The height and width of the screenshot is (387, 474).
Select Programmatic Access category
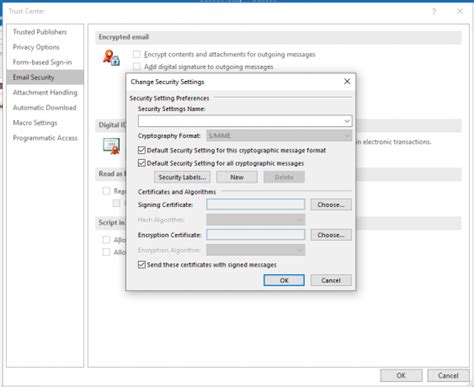pos(45,138)
